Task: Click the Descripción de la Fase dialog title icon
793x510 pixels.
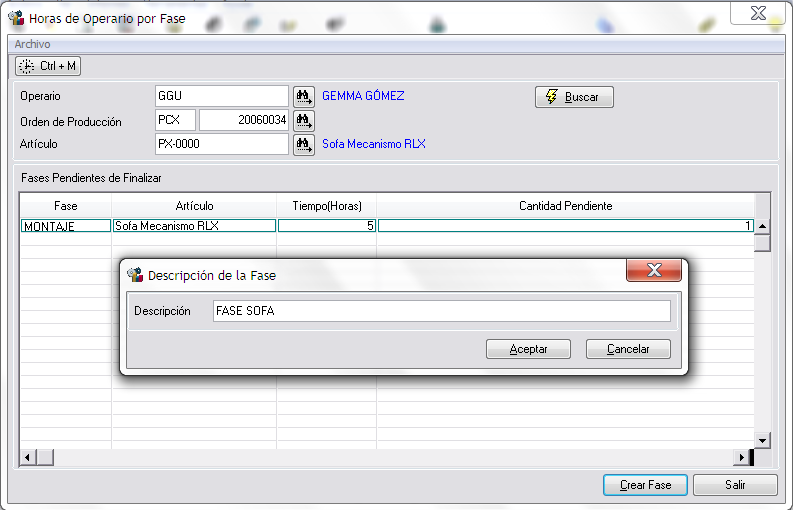Action: coord(135,275)
